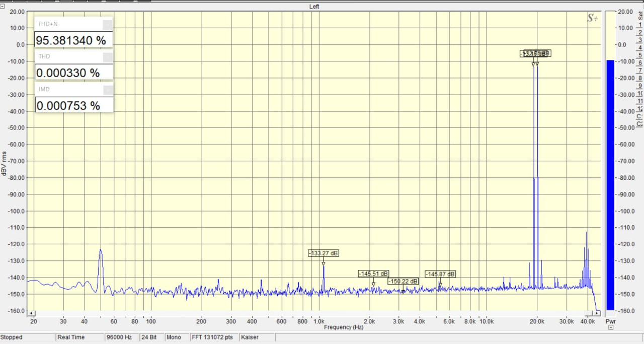Click the Stopped status bar field
This screenshot has height=344, width=644.
(28, 337)
